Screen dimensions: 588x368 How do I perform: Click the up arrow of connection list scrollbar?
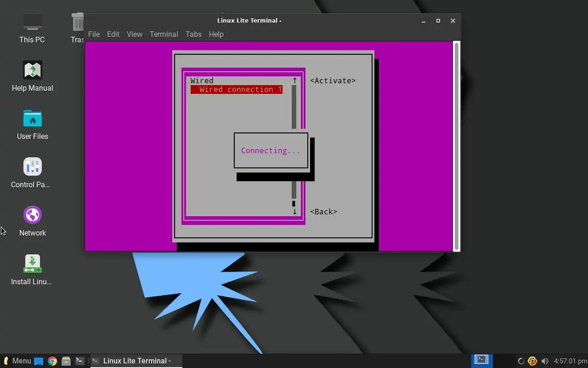[294, 80]
